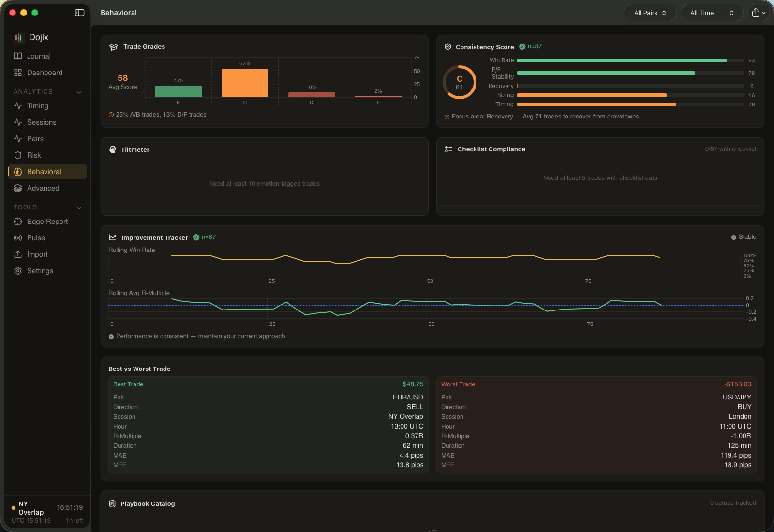Click the Pulse broadcast icon
Image resolution: width=774 pixels, height=532 pixels.
(x=18, y=238)
